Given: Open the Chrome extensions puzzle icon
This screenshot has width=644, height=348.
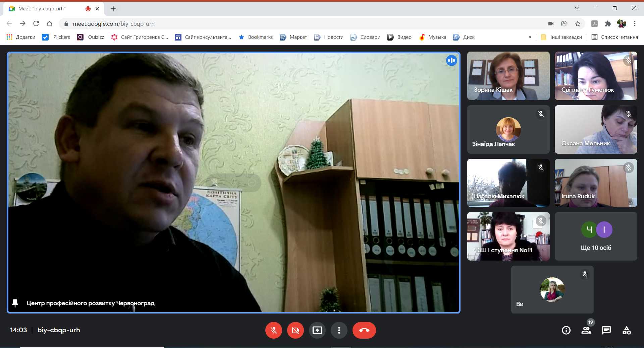Looking at the screenshot, I should tap(608, 23).
